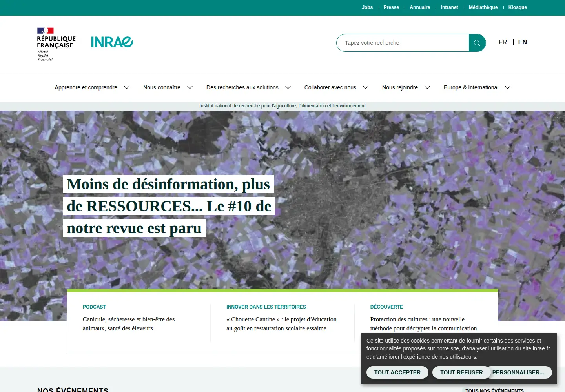Open the Collaborer avec nous menu

[x=330, y=87]
